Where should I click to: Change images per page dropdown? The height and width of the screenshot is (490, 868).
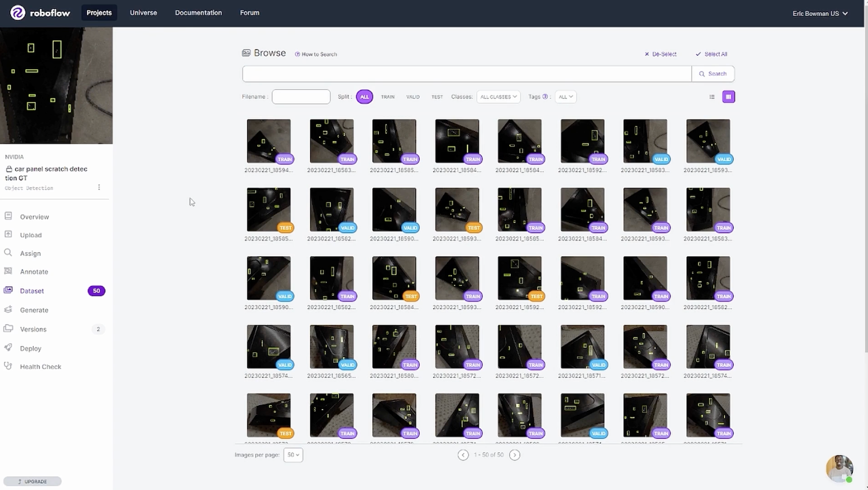293,455
